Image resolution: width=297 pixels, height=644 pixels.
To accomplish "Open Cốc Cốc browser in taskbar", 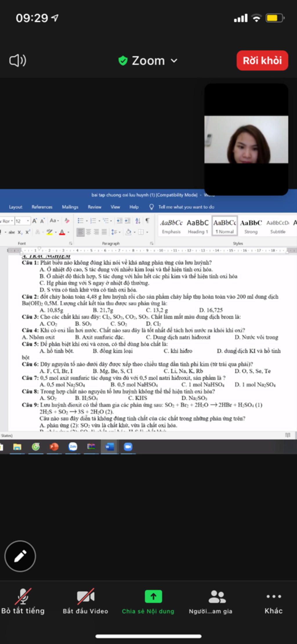I will [x=36, y=447].
